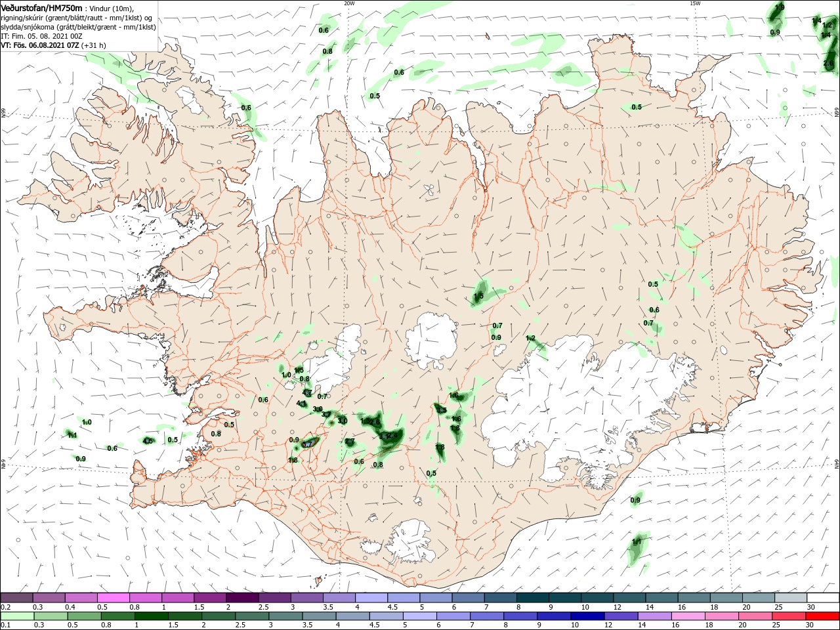840x630 pixels.
Task: Click the '15W' longitude label at top
Action: [x=695, y=3]
